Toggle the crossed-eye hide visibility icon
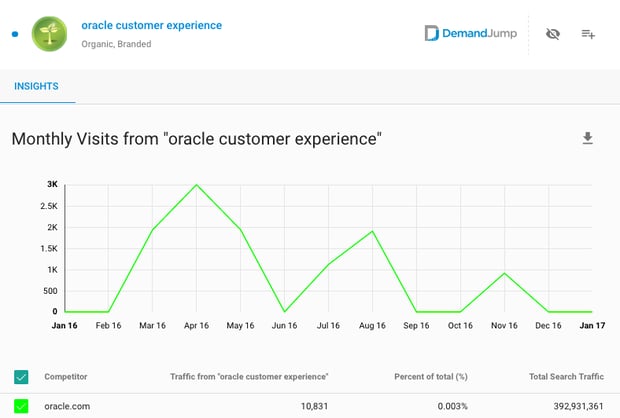This screenshot has height=418, width=620. point(552,34)
